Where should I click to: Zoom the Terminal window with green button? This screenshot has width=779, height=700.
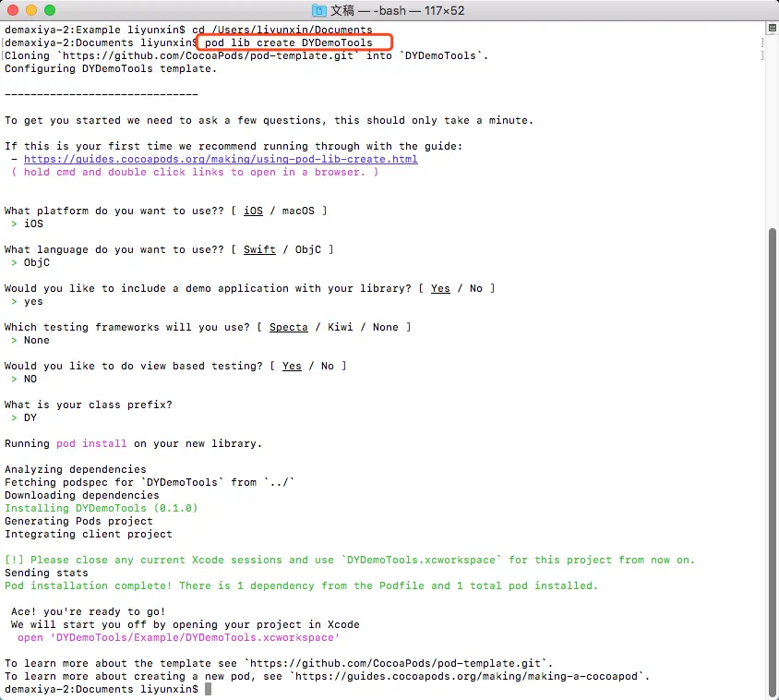pyautogui.click(x=50, y=10)
